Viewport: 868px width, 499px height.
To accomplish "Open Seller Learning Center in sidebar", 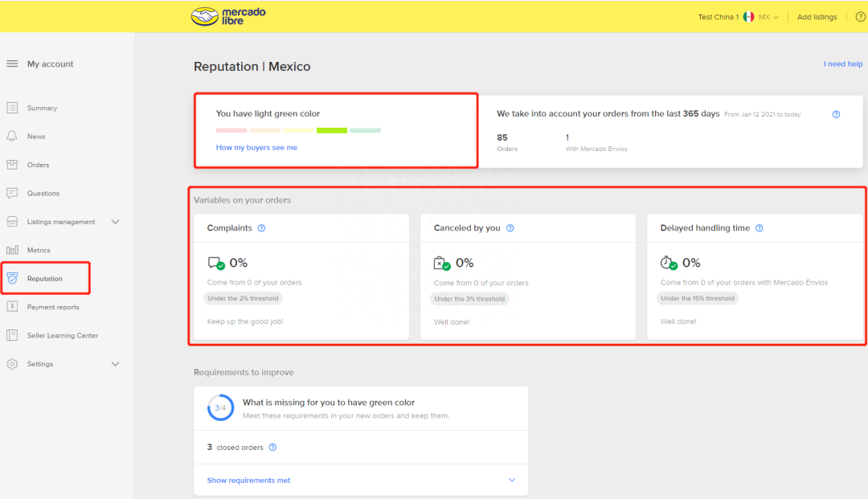I will 63,335.
